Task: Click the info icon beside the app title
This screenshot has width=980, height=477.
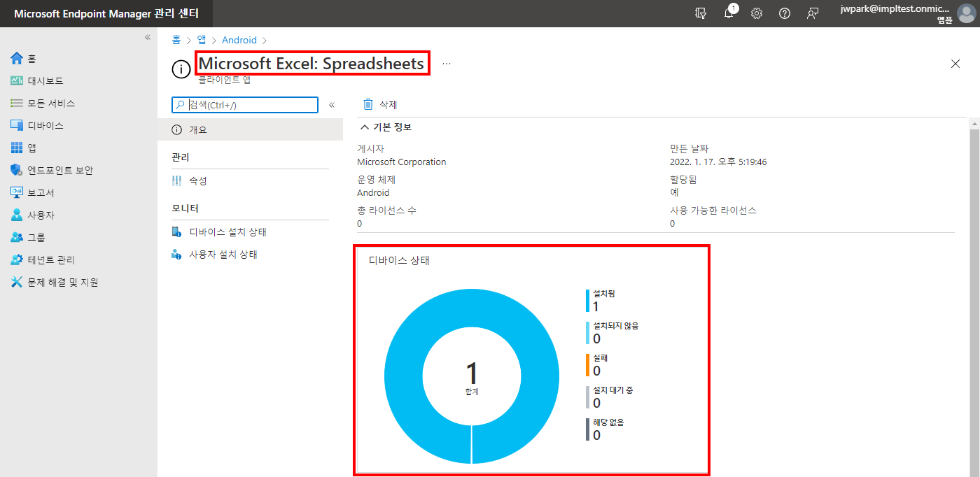Action: coord(181,69)
